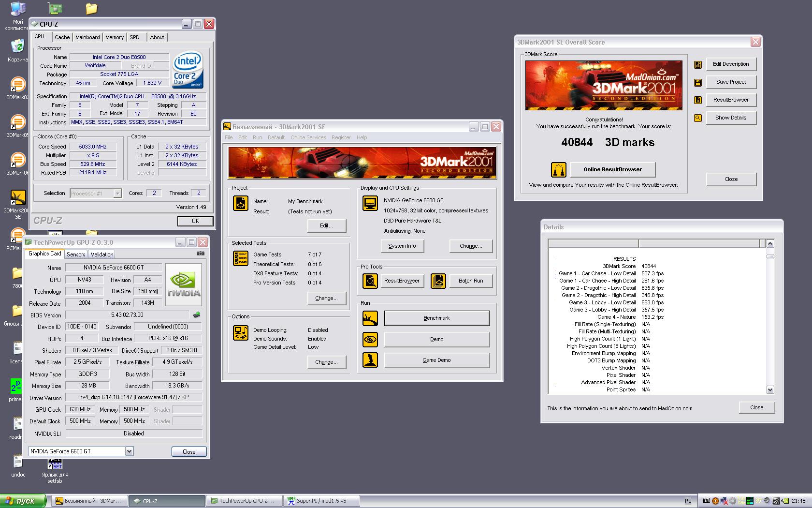Click the Demo eye icon
The image size is (812, 508).
pos(370,339)
